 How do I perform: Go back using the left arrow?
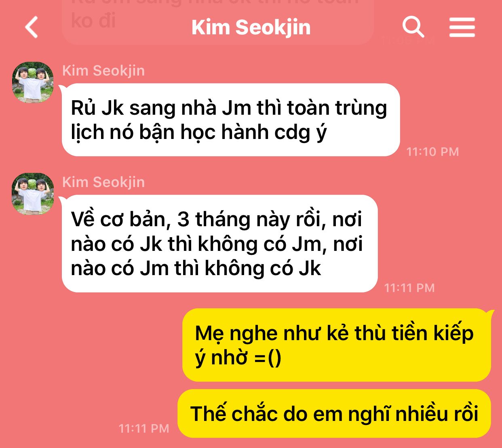32,27
